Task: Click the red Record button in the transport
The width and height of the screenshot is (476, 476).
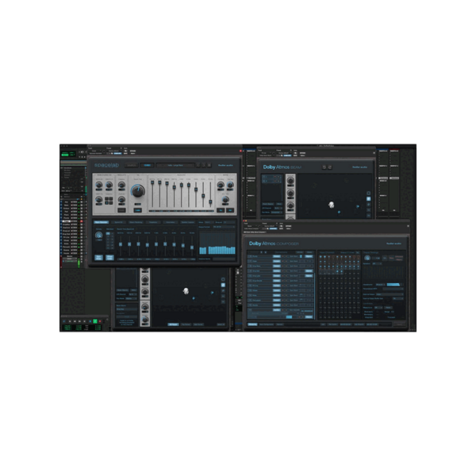Action: (x=100, y=321)
